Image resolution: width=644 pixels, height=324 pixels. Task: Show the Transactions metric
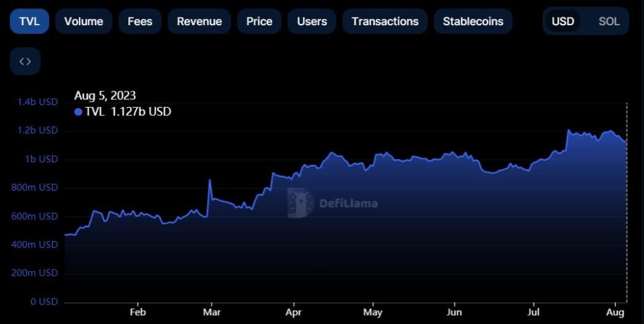pyautogui.click(x=385, y=21)
